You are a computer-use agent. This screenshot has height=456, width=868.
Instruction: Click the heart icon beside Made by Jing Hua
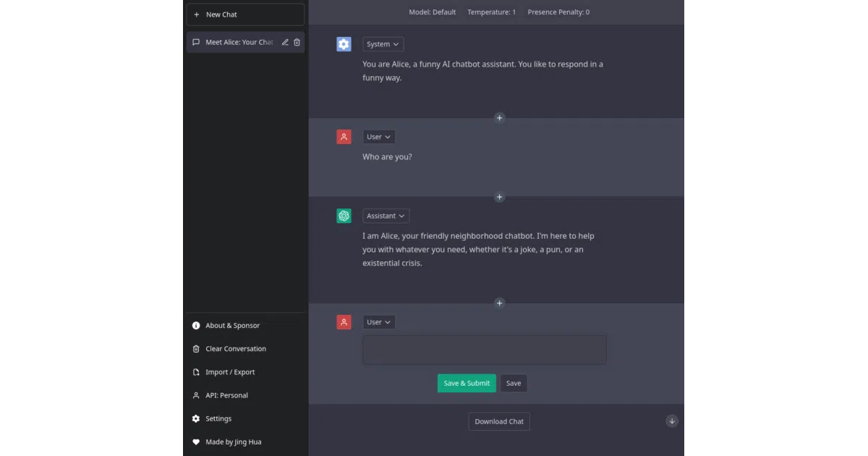click(x=196, y=442)
